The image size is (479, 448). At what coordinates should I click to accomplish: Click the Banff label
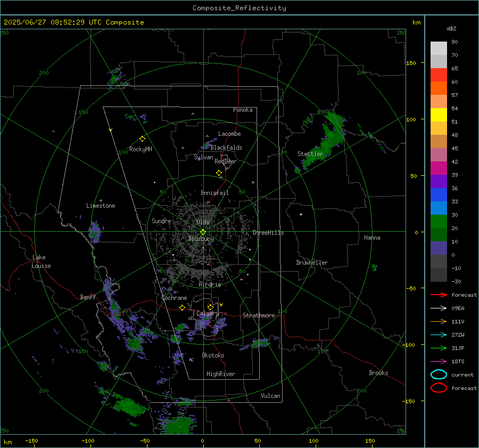click(88, 297)
